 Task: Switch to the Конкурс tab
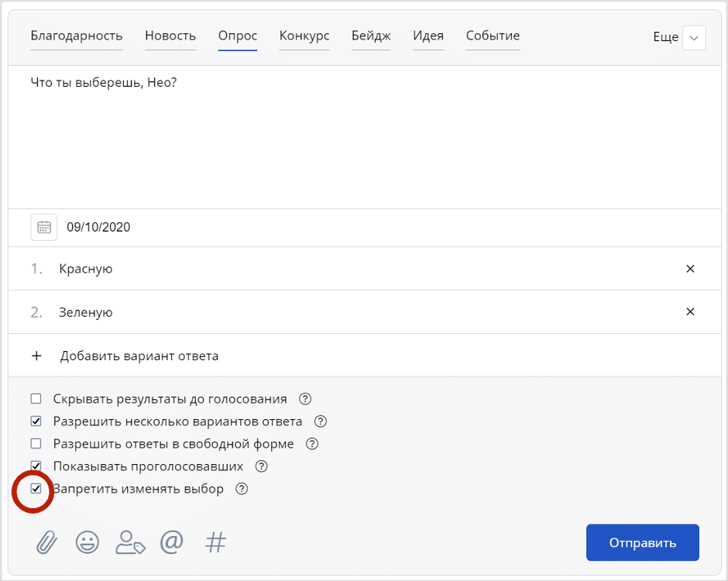pos(304,36)
